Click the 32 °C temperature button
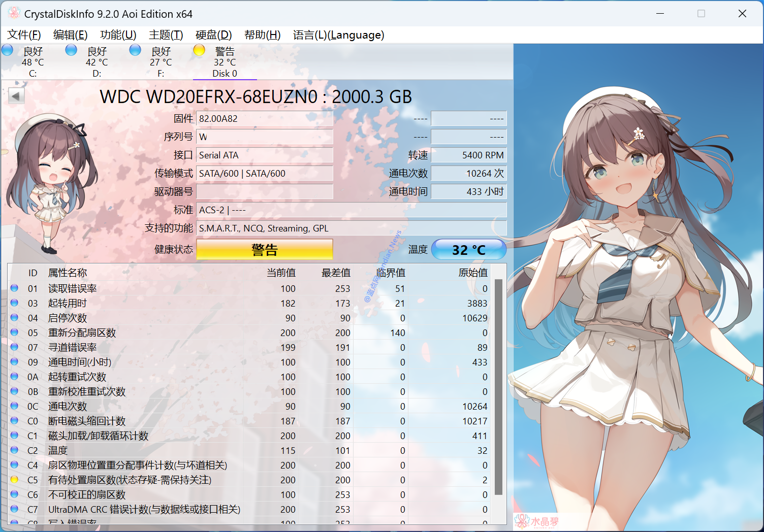 pyautogui.click(x=468, y=250)
